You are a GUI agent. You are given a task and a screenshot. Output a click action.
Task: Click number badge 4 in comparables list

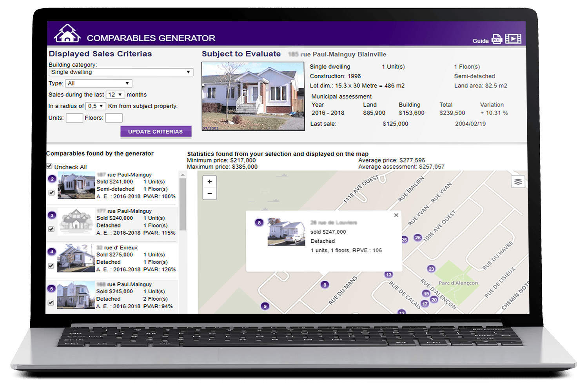point(52,252)
